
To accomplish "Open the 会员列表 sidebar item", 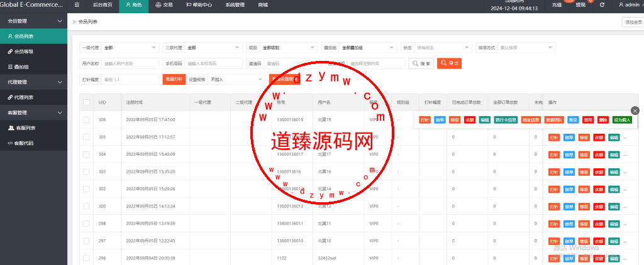I will [34, 36].
